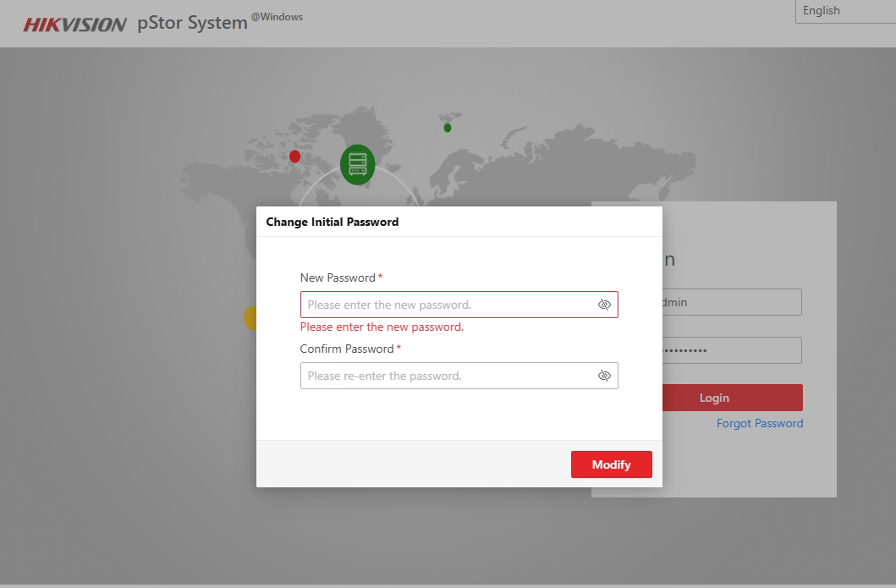
Task: Click the green server icon on map
Action: pyautogui.click(x=357, y=164)
